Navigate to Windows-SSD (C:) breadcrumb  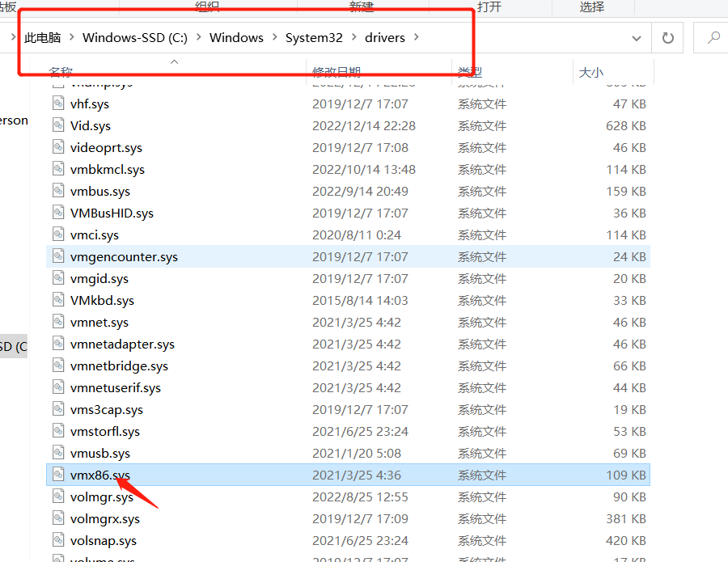point(135,37)
